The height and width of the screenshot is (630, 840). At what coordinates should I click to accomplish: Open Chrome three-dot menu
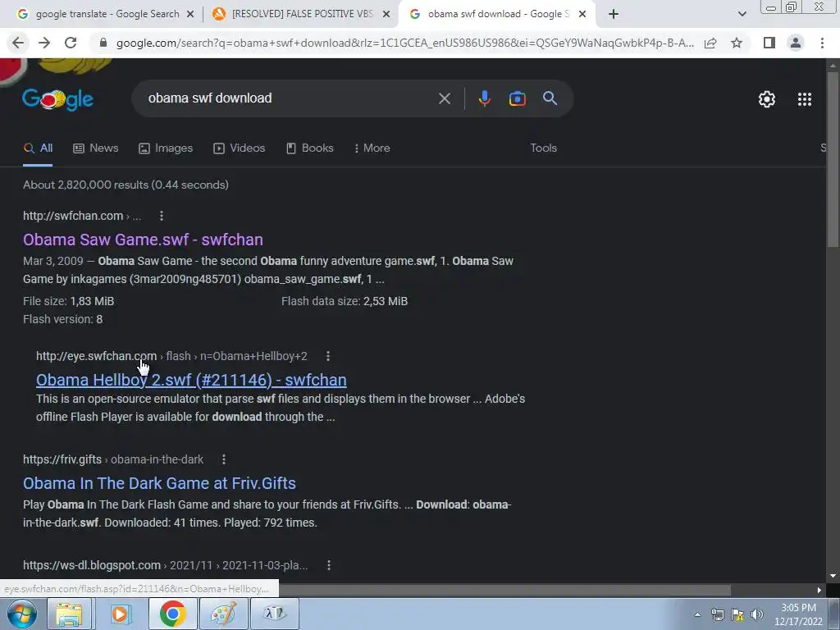click(x=822, y=43)
